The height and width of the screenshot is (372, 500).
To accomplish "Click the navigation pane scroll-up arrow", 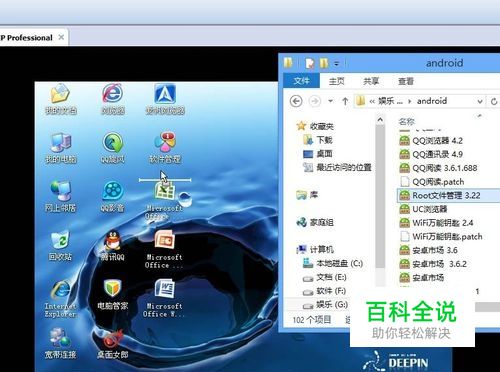I will 380,120.
